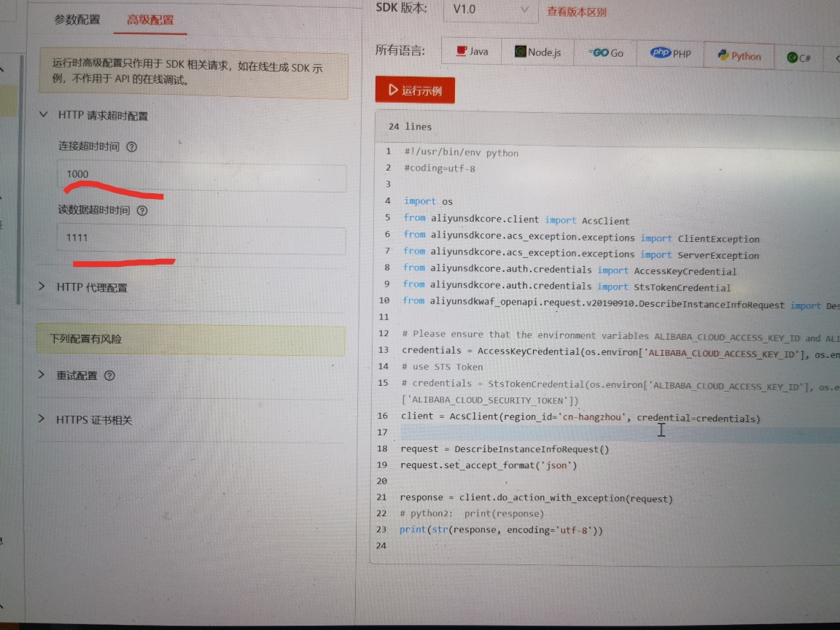Expand the HTTPS 证书相关 section
The width and height of the screenshot is (840, 630).
[42, 419]
